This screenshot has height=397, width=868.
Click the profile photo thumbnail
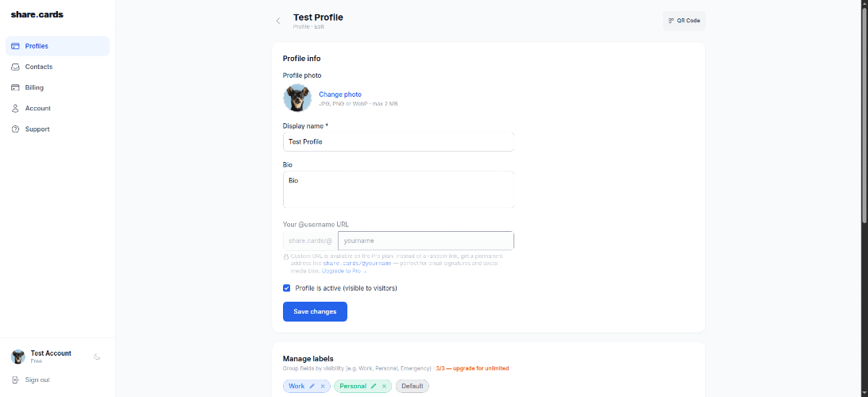[x=297, y=98]
